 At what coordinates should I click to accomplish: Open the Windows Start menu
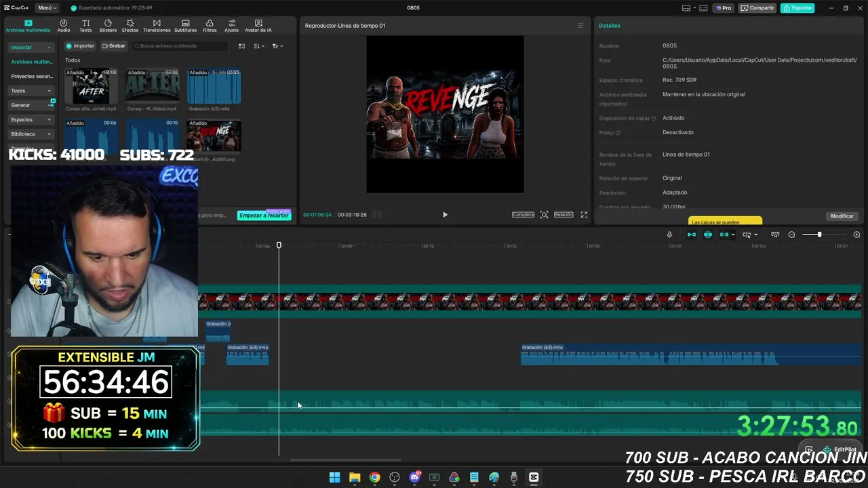(x=334, y=477)
